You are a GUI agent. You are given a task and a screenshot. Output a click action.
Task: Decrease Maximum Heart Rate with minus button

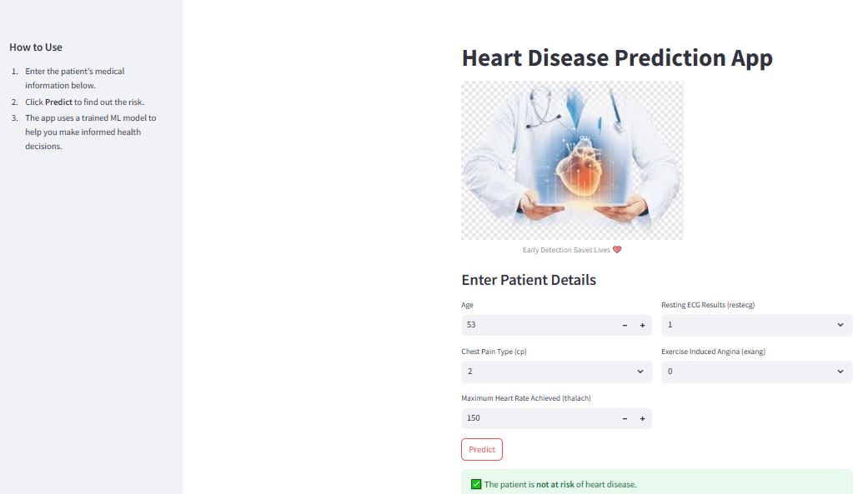[x=625, y=418]
